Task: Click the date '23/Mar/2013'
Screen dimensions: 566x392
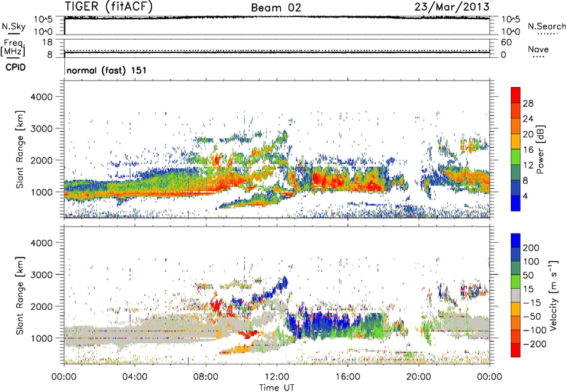Action: (x=452, y=6)
